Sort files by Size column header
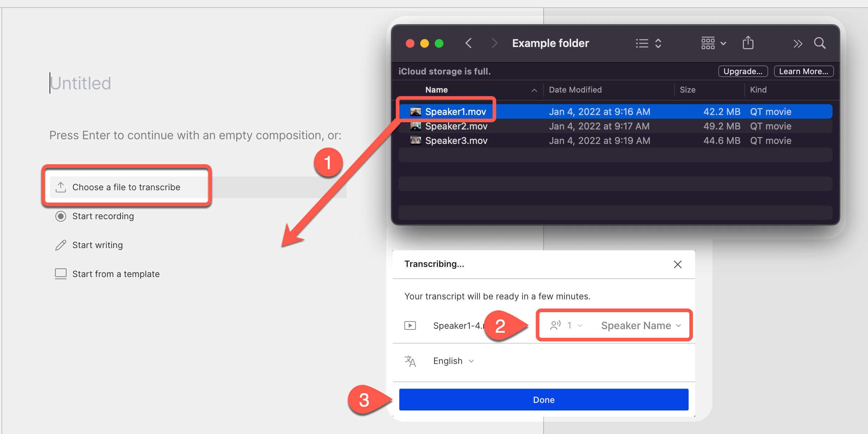This screenshot has width=868, height=434. 688,90
